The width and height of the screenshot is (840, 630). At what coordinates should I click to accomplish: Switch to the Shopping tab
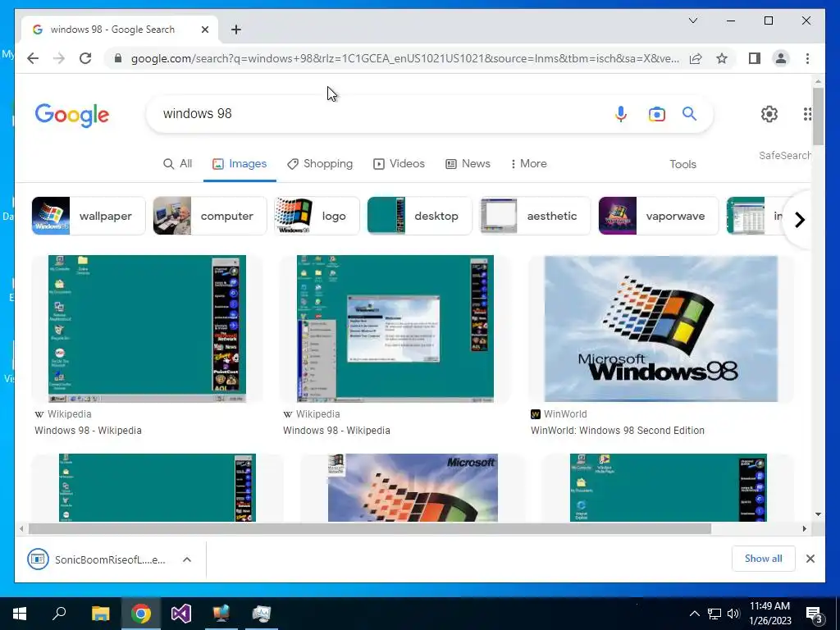tap(320, 164)
